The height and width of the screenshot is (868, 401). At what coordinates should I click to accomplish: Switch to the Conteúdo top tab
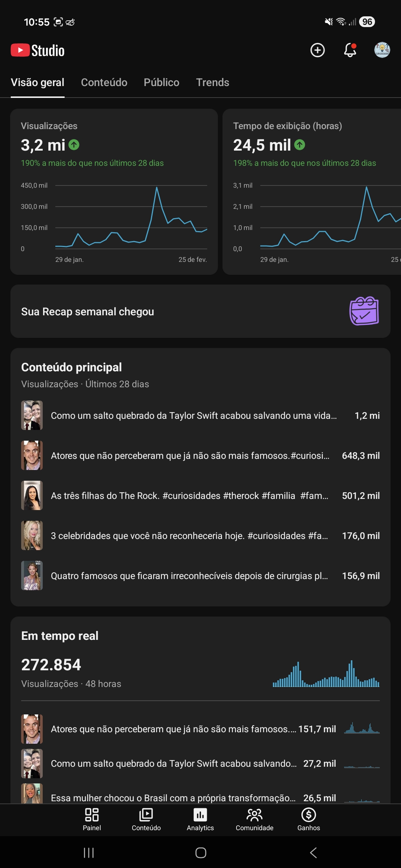coord(104,82)
